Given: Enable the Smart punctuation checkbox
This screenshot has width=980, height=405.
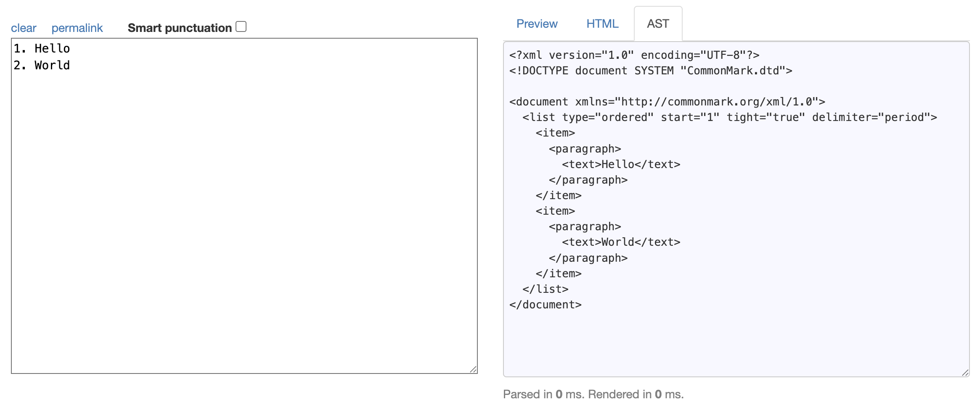Looking at the screenshot, I should (241, 27).
